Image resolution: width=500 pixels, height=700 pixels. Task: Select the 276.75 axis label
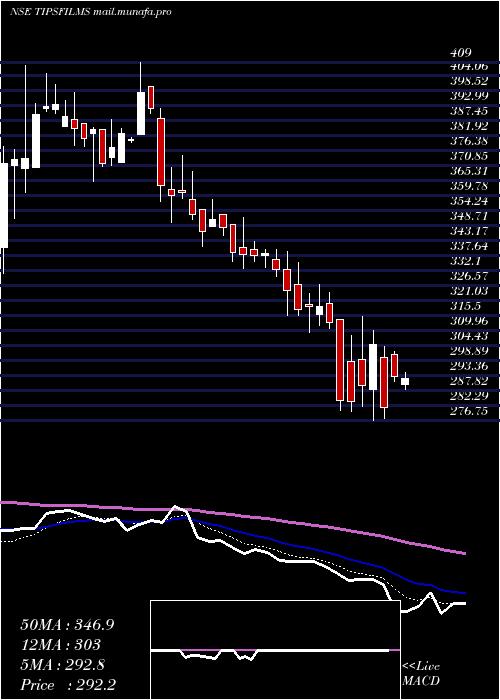point(469,411)
